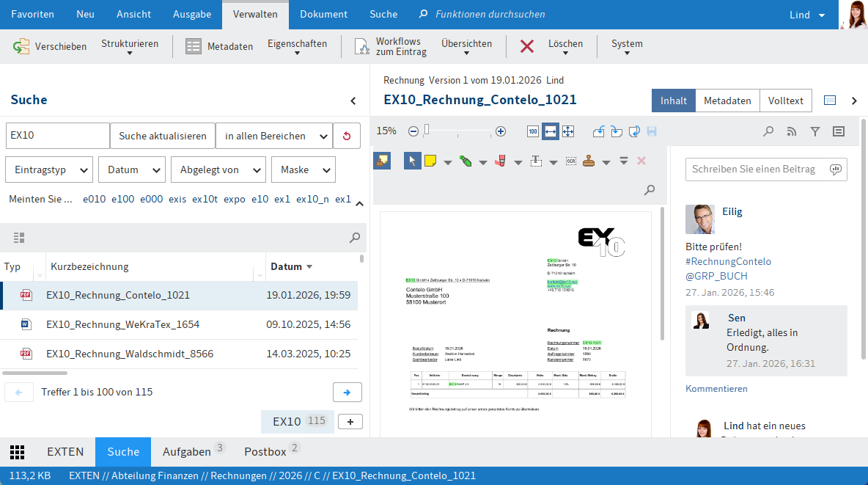Open the Eintragstyp filter dropdown
The width and height of the screenshot is (868, 485).
[x=49, y=169]
